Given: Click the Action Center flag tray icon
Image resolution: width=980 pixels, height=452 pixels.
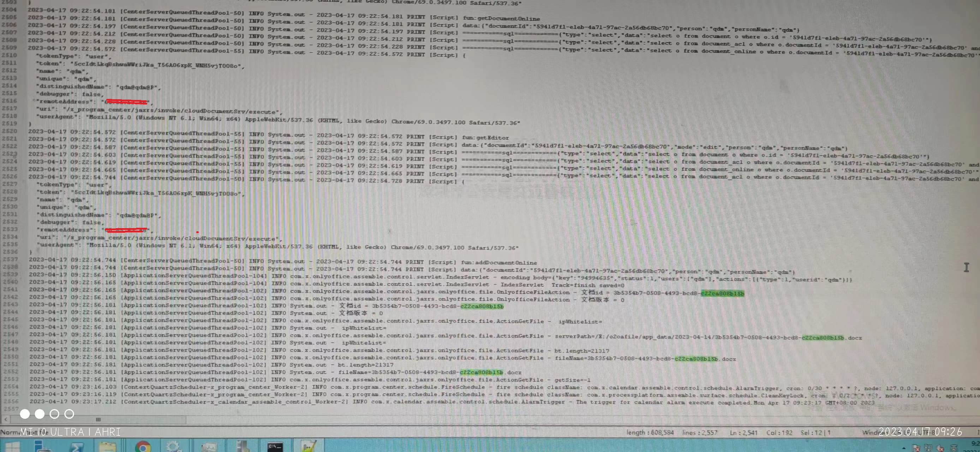Looking at the screenshot, I should [916, 448].
